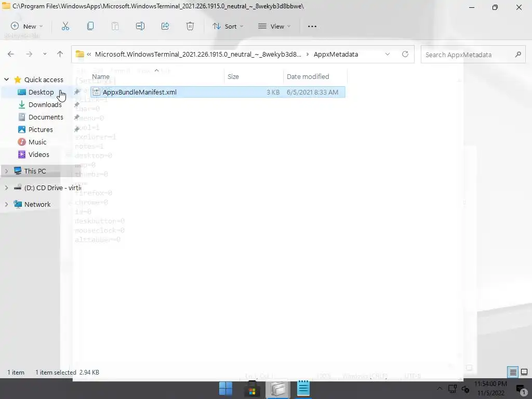Switch to details view layout button
The width and height of the screenshot is (532, 399).
513,372
